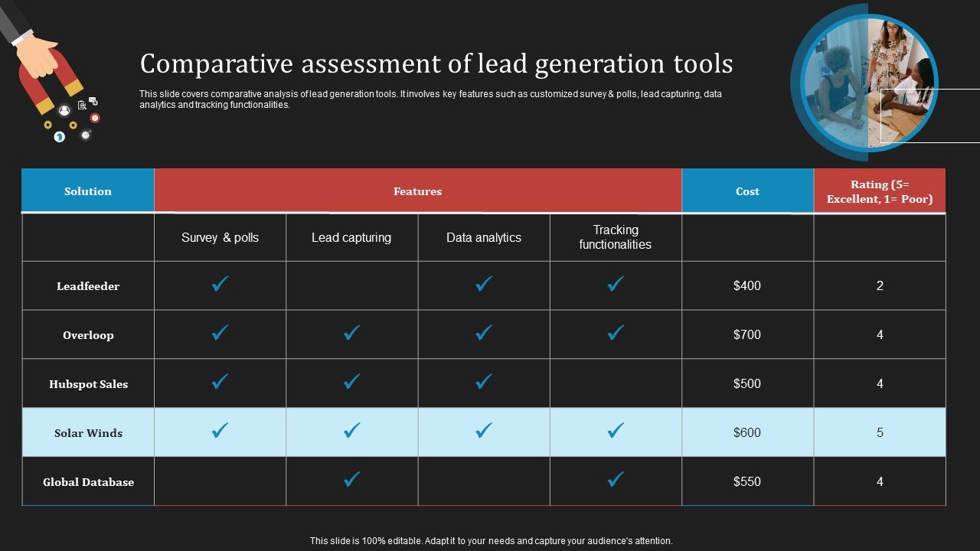Select the $500 cost cell

pos(747,383)
